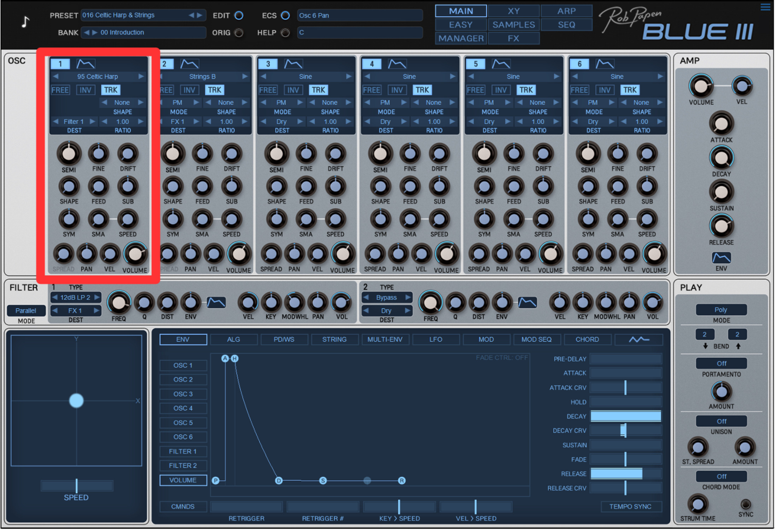Next waveform arrow for 95 Celtic Harp
Screen dimensions: 775x532
pos(141,76)
